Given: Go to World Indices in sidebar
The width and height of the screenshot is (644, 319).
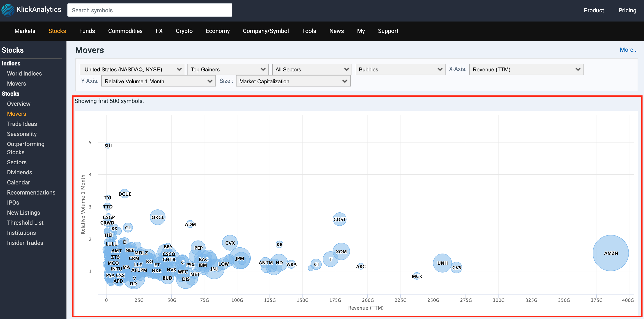Looking at the screenshot, I should coord(24,73).
